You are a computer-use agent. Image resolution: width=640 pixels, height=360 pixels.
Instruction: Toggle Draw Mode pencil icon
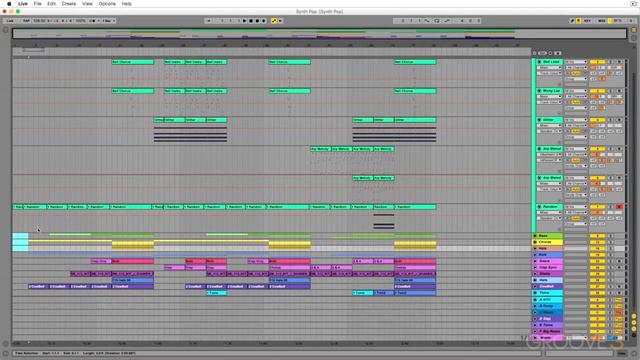572,21
